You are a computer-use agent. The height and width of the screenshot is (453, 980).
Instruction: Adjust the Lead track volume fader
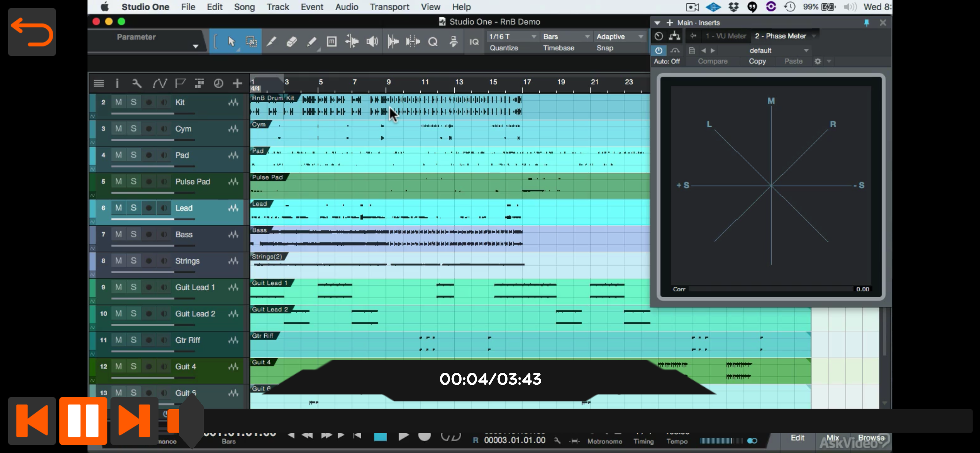tap(152, 219)
